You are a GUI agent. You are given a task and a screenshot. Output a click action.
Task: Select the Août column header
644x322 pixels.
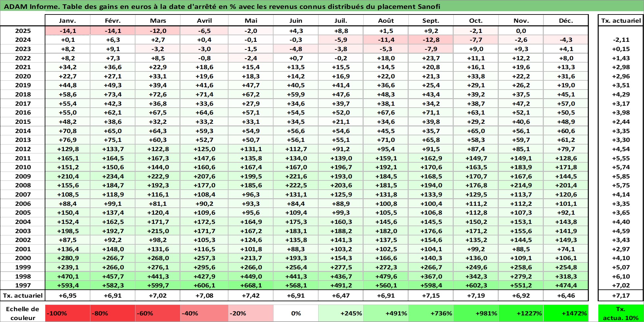coord(386,20)
